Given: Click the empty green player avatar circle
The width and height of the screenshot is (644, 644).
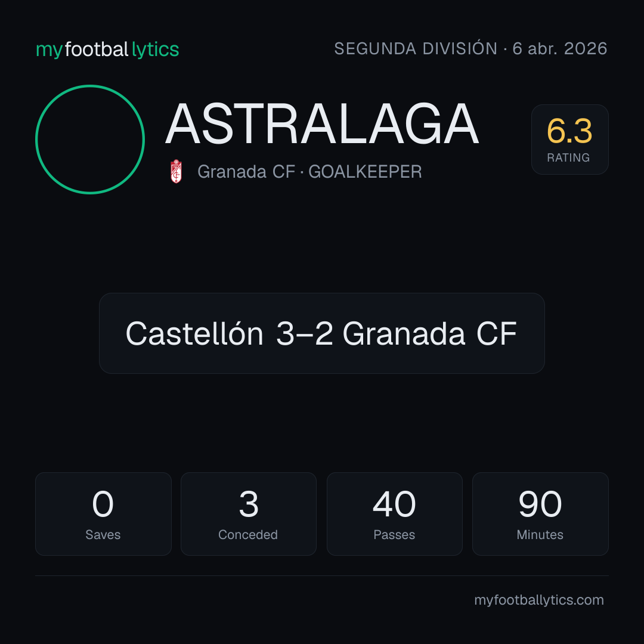Looking at the screenshot, I should 90,140.
